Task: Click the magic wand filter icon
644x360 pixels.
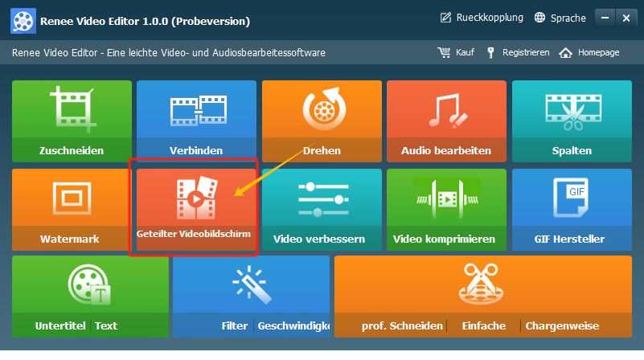Action: pyautogui.click(x=252, y=284)
